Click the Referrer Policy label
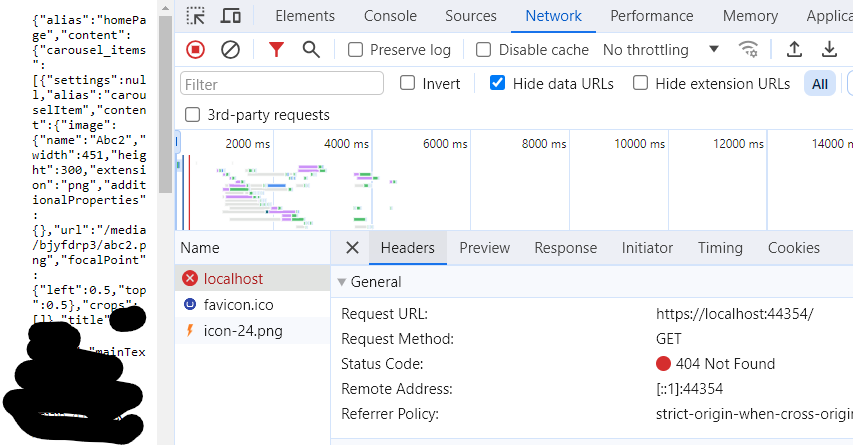The height and width of the screenshot is (445, 853). (x=390, y=413)
